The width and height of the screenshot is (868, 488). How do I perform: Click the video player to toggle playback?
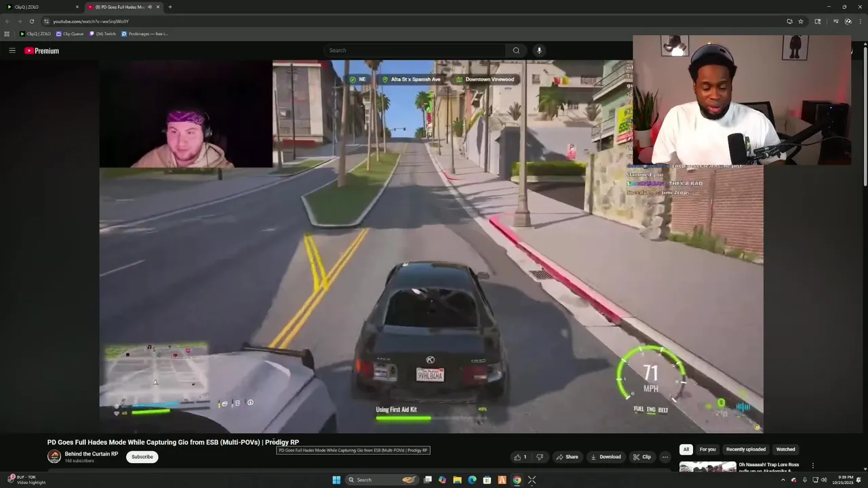pyautogui.click(x=431, y=247)
